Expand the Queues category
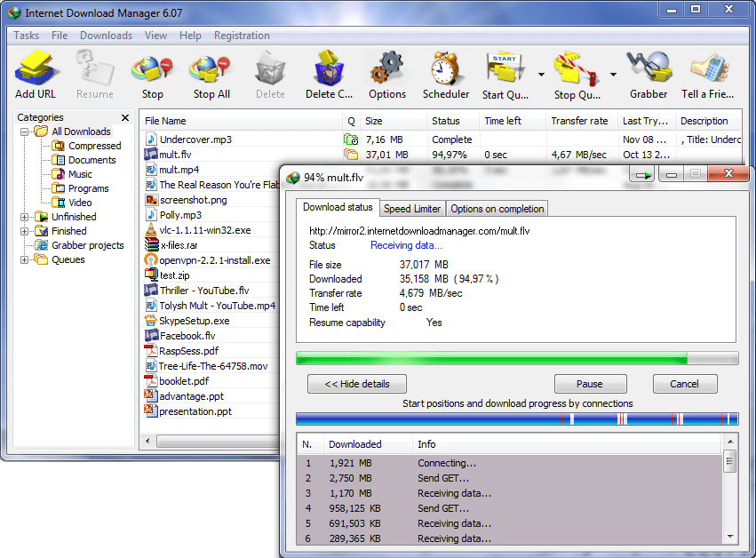Screen dimensions: 756x558 (x=25, y=259)
